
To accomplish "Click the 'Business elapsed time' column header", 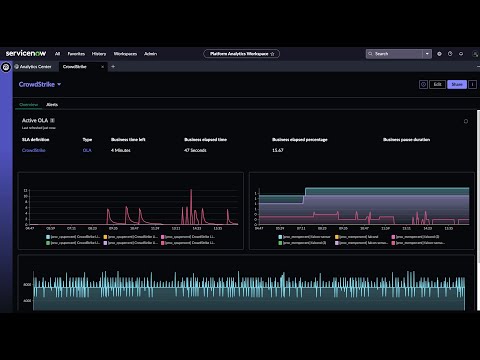I will pyautogui.click(x=205, y=140).
